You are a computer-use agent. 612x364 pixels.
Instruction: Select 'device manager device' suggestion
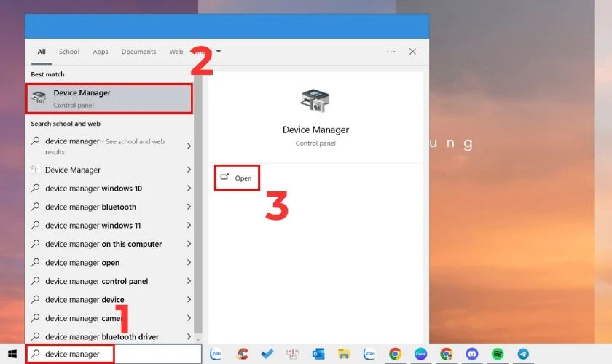pos(109,300)
